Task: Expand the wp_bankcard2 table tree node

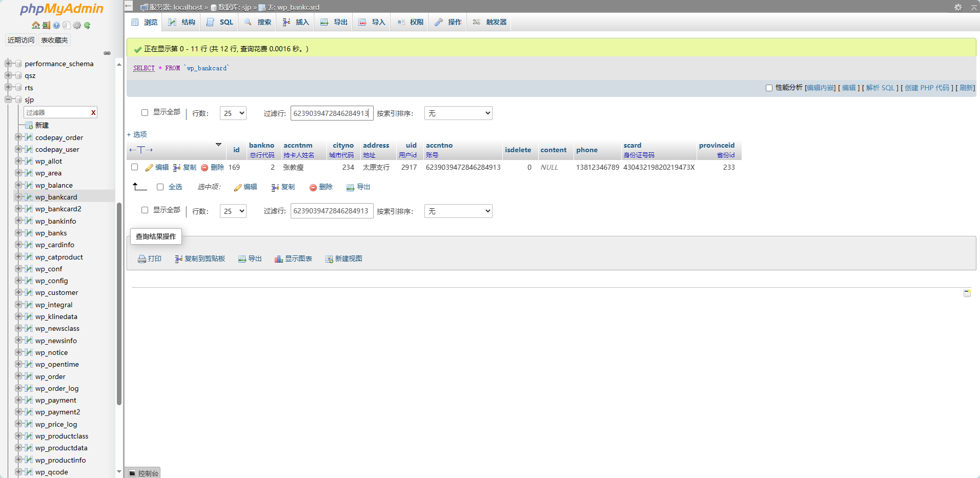Action: [x=18, y=209]
